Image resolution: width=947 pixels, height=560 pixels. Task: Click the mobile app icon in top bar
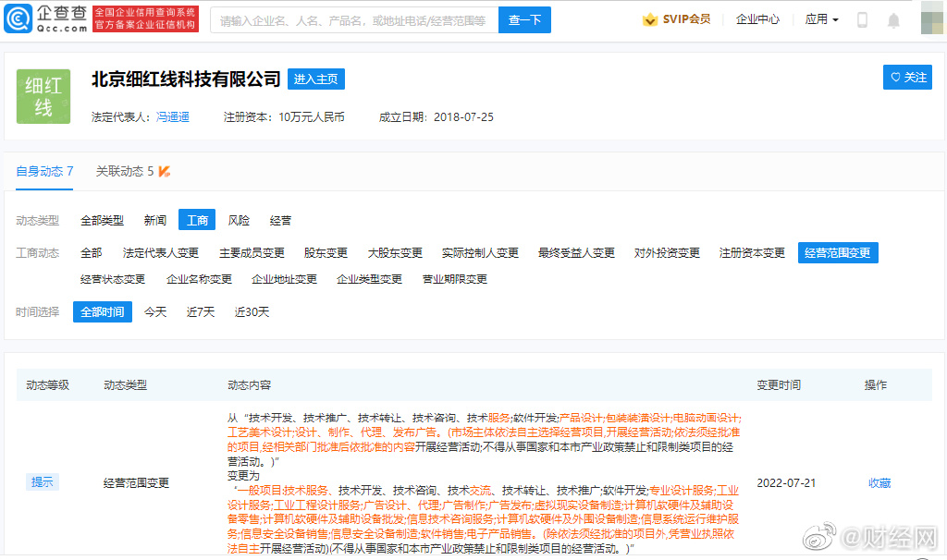point(862,18)
